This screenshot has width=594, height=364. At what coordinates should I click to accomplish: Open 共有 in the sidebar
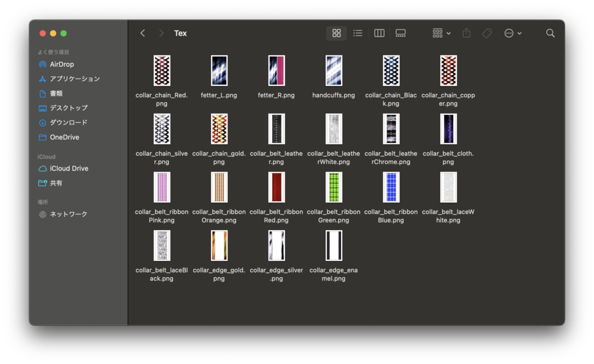[x=50, y=183]
